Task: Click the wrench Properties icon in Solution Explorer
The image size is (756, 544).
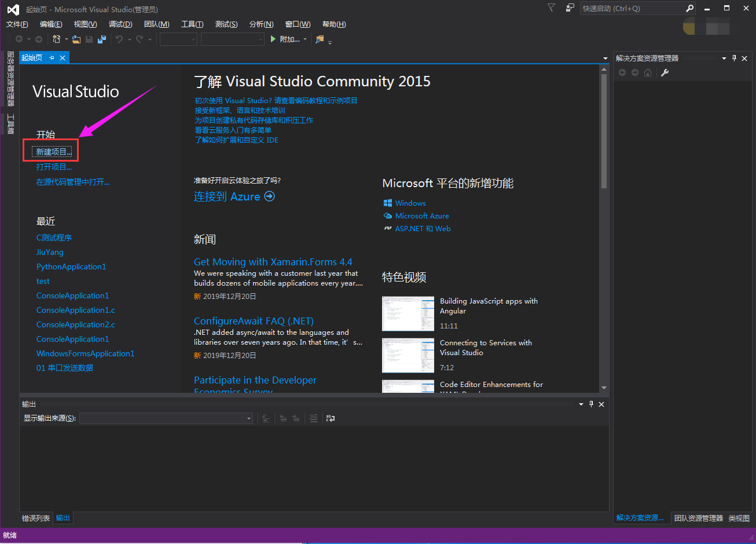Action: tap(665, 72)
